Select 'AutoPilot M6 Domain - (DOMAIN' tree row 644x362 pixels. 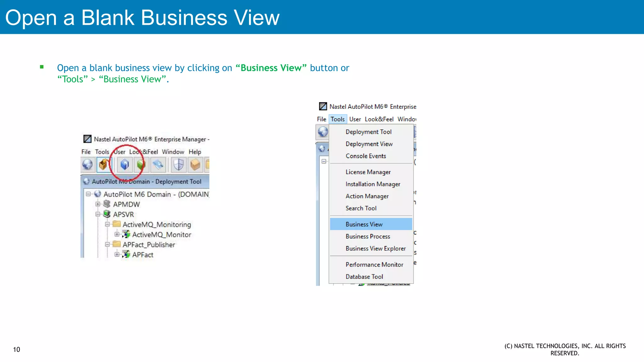pos(156,194)
